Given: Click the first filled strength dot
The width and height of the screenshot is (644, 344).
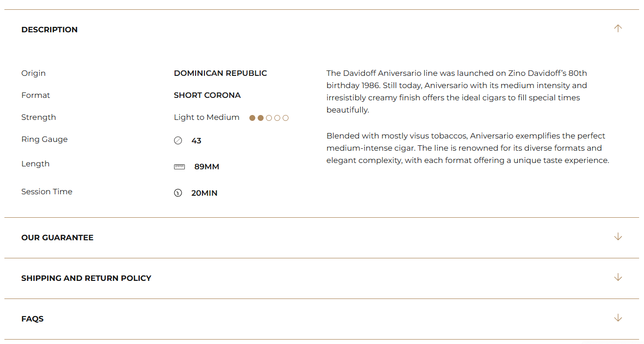Looking at the screenshot, I should coord(252,118).
